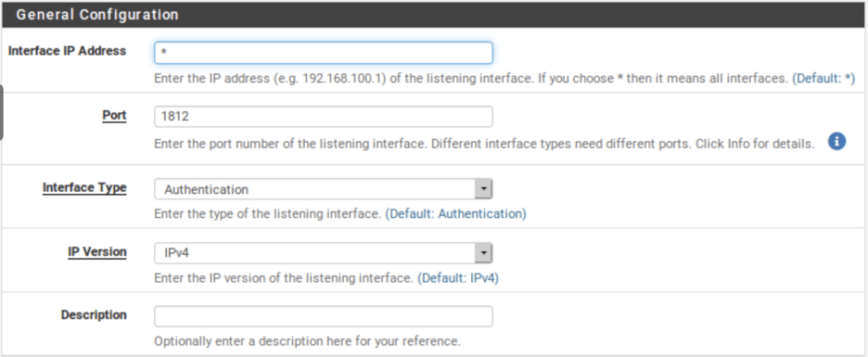
Task: Click the Port number input field
Action: coord(324,116)
